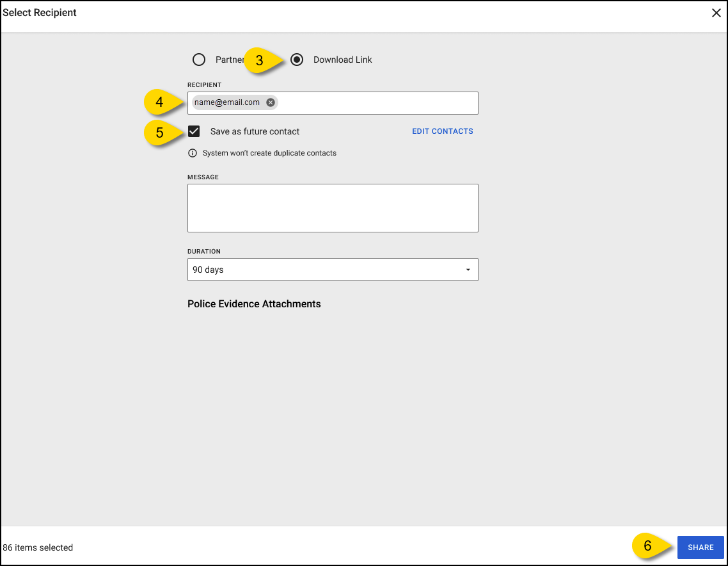
Task: Click the yellow callout marker numbered 6
Action: click(648, 547)
